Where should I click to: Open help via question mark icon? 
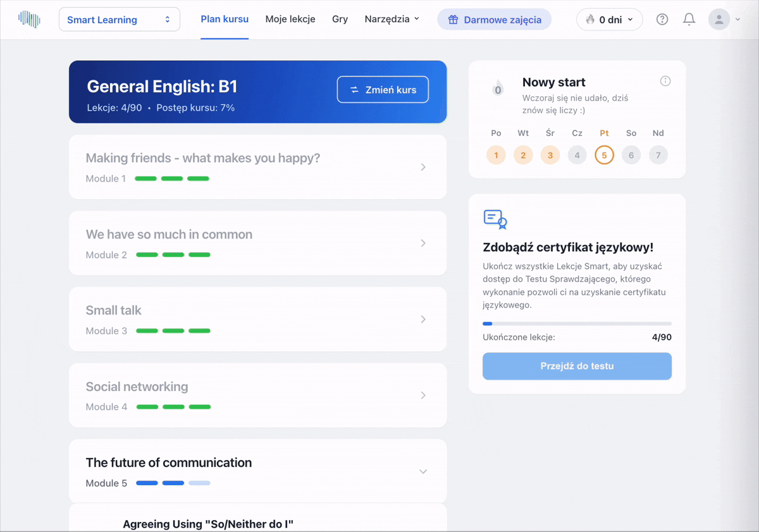pos(662,20)
